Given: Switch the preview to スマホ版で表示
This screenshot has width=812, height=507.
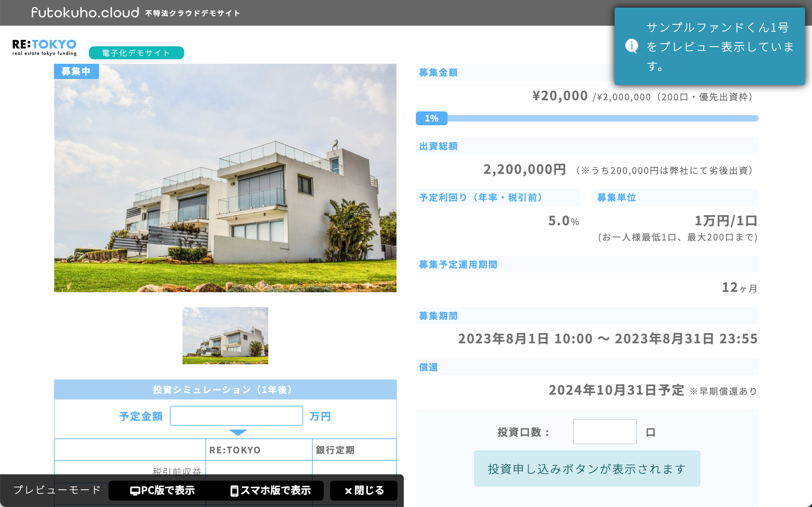Looking at the screenshot, I should [x=271, y=491].
